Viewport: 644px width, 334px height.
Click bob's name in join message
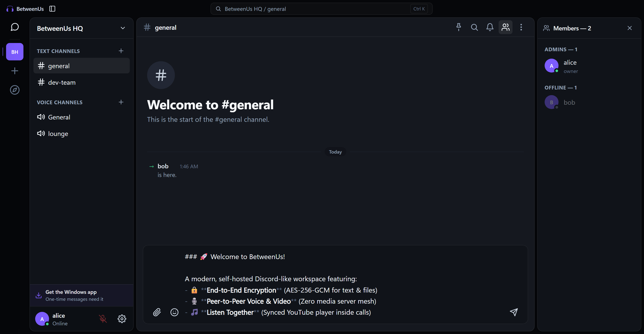click(x=163, y=166)
